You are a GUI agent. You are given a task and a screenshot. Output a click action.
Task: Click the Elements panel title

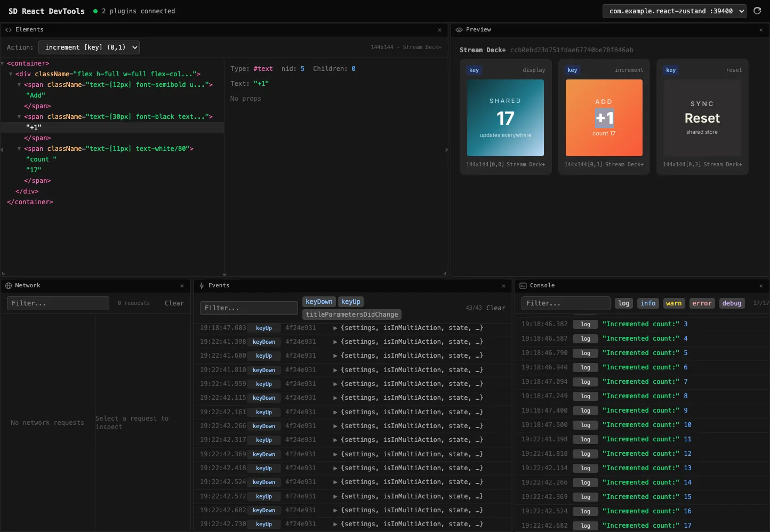click(x=30, y=30)
